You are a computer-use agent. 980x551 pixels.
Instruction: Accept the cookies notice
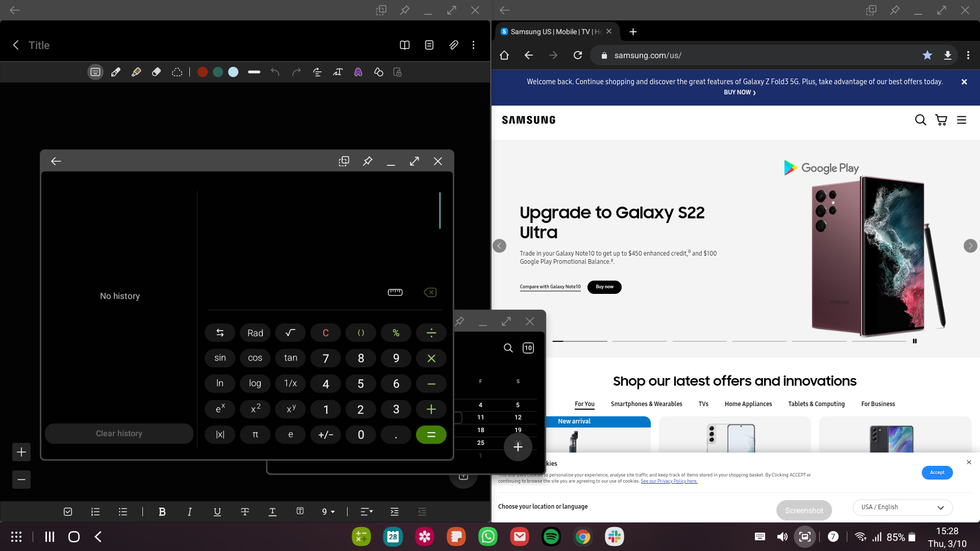(937, 472)
